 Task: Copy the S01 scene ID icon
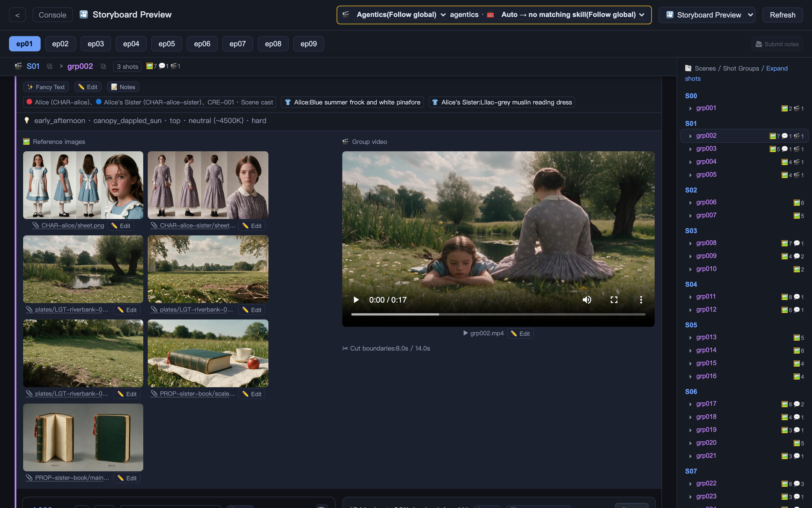[50, 67]
